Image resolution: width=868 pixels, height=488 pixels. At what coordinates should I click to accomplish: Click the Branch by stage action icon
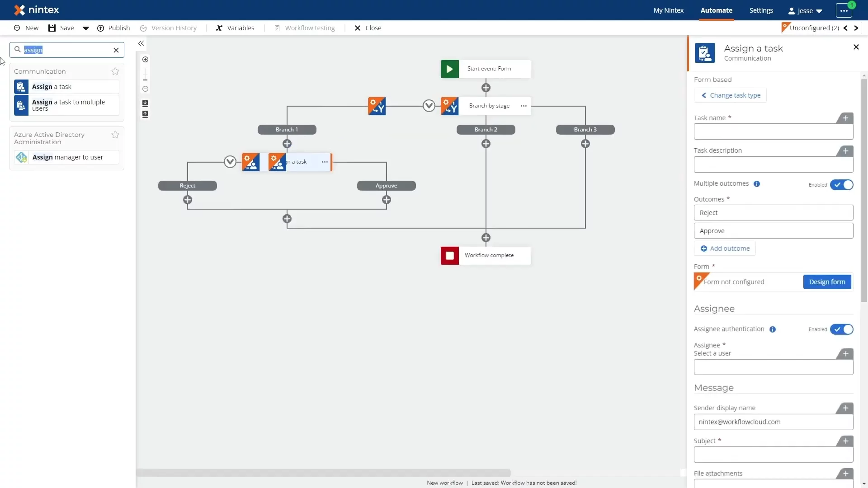(449, 106)
